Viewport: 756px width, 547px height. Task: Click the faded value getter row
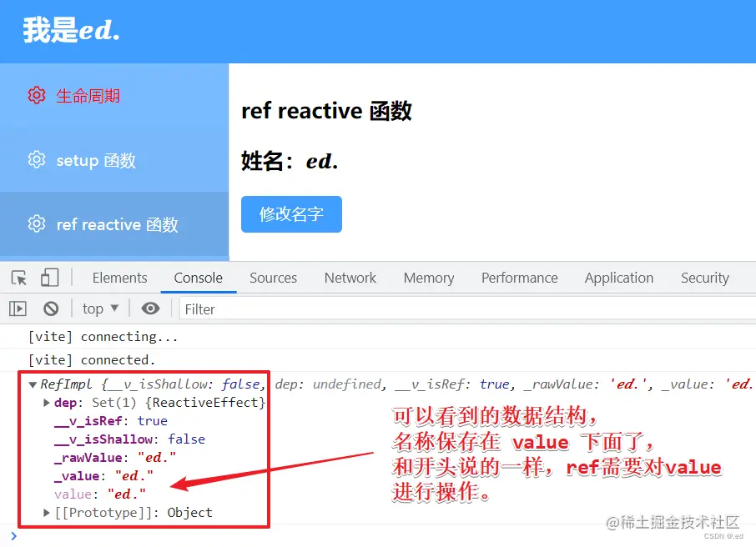click(100, 494)
